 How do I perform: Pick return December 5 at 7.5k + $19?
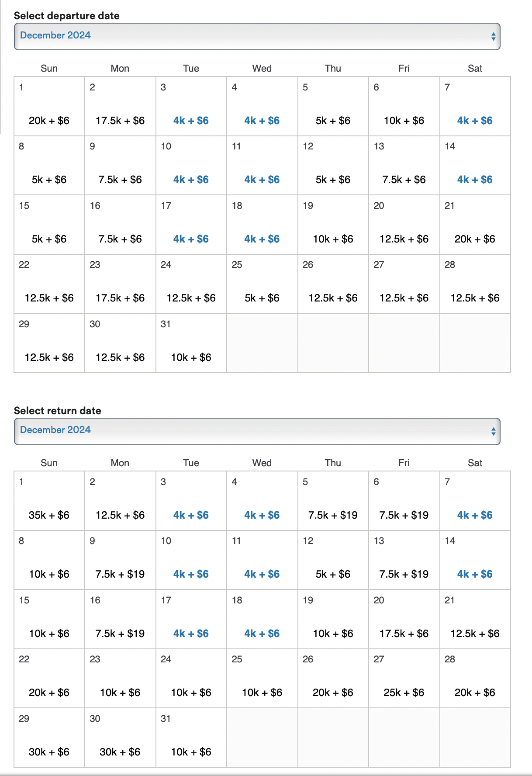pos(333,515)
